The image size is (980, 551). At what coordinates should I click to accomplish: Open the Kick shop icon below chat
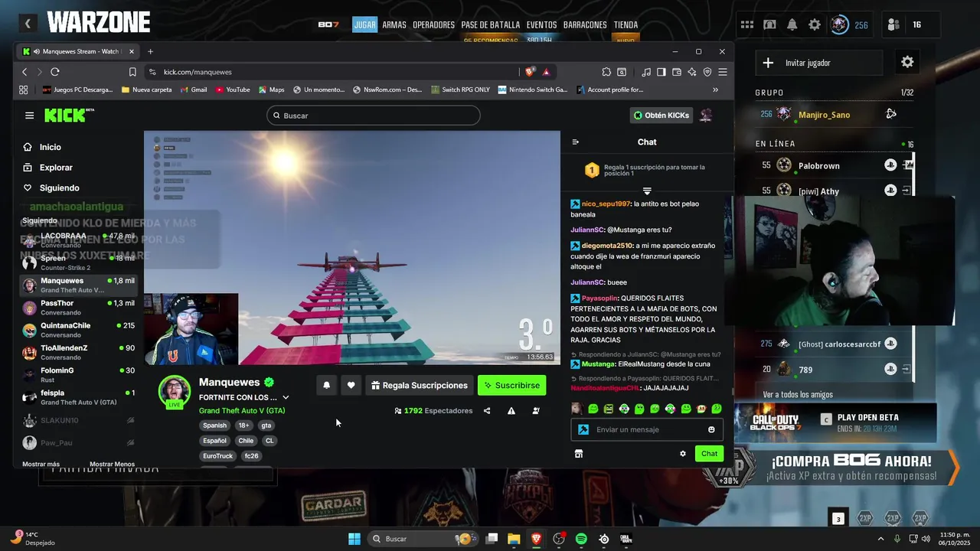[x=579, y=454]
